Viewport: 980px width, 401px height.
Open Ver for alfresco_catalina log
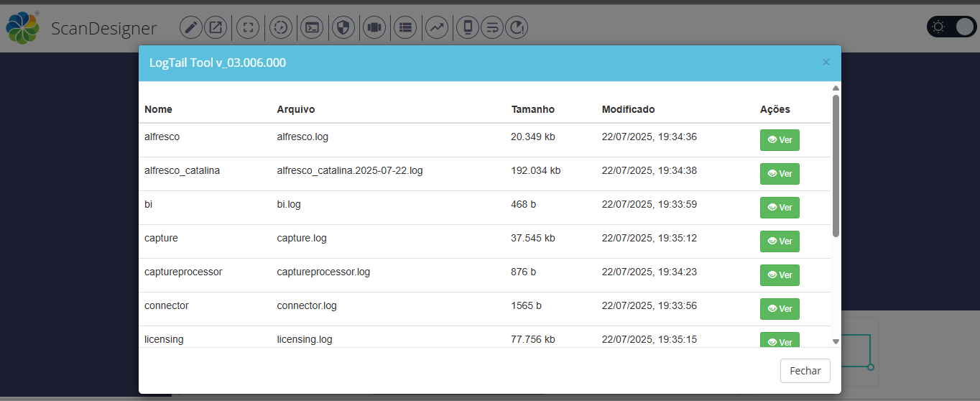pyautogui.click(x=780, y=174)
